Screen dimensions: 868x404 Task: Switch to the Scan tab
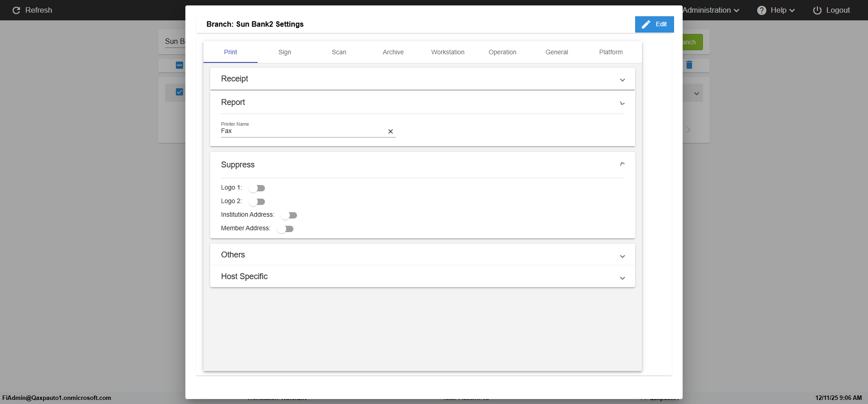pyautogui.click(x=339, y=52)
